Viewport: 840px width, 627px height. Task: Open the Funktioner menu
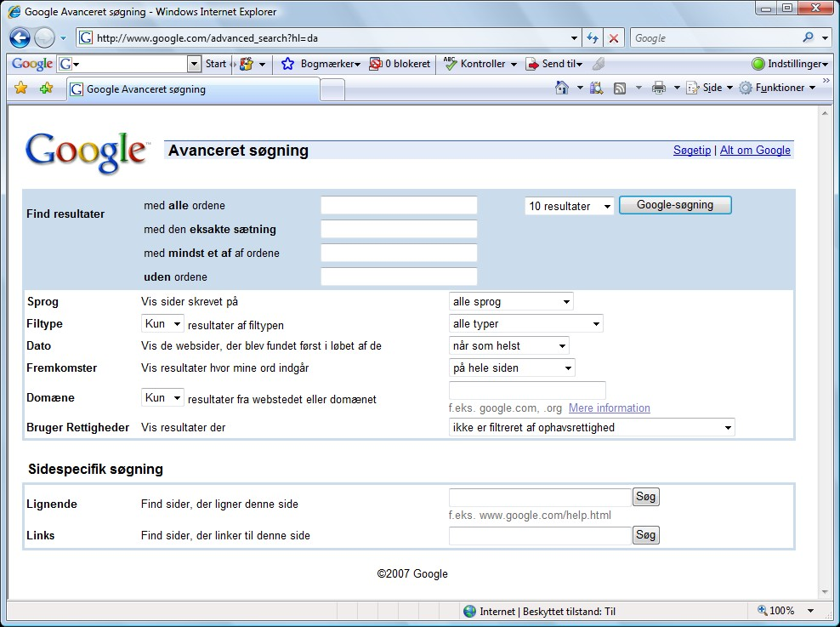click(x=777, y=88)
